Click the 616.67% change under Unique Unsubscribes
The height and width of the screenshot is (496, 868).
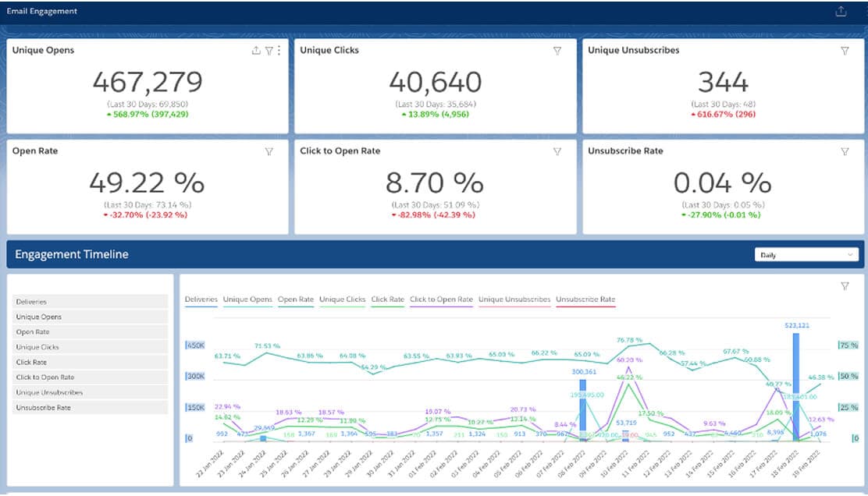click(x=723, y=115)
